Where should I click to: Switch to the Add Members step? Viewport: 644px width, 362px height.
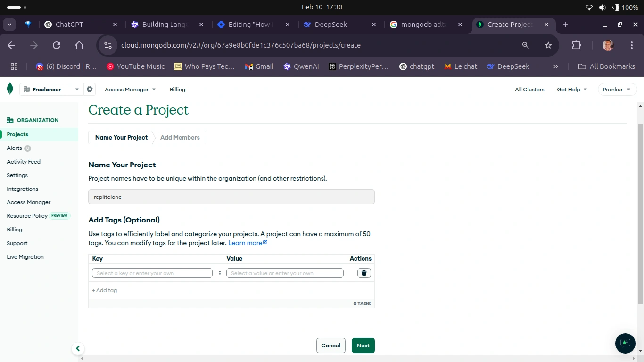click(x=180, y=137)
